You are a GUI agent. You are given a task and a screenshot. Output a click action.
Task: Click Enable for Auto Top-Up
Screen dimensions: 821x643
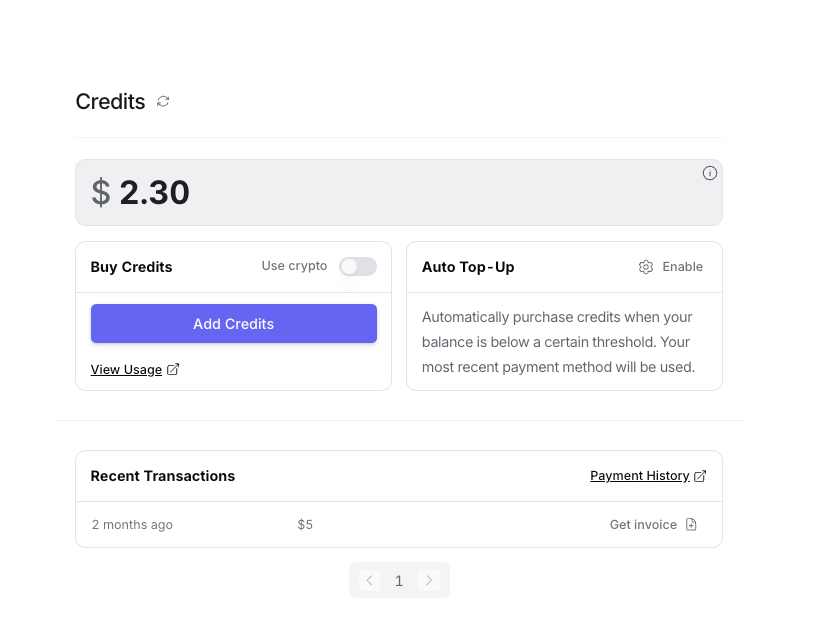682,267
